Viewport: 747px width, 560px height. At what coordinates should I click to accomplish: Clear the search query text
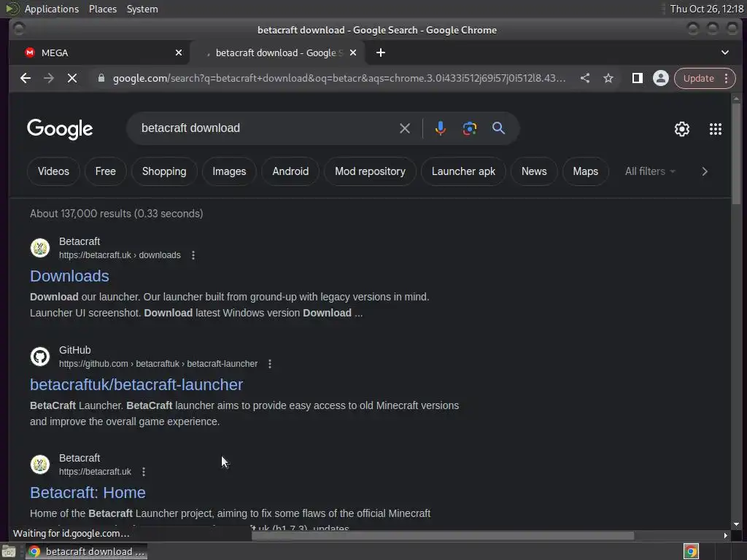404,128
